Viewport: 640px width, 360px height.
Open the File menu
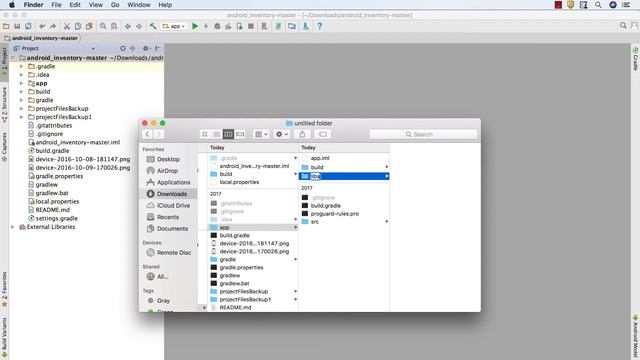(x=56, y=5)
